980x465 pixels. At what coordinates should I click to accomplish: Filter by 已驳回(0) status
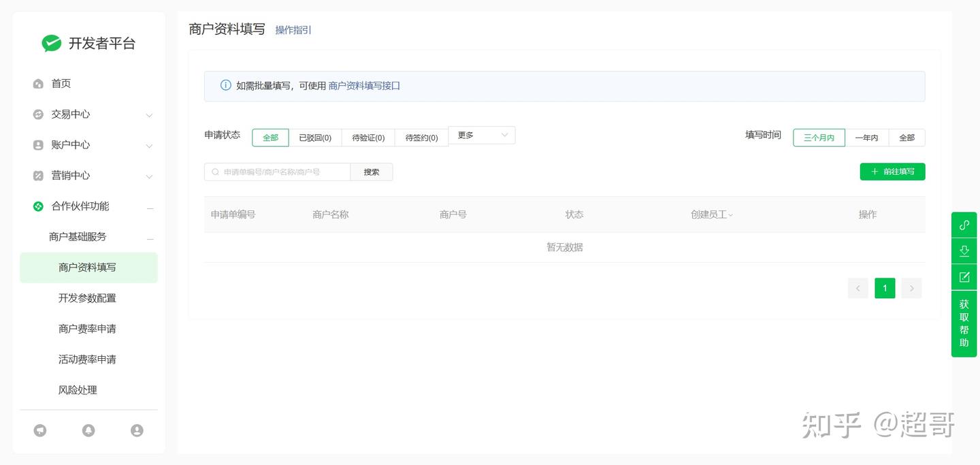click(315, 138)
